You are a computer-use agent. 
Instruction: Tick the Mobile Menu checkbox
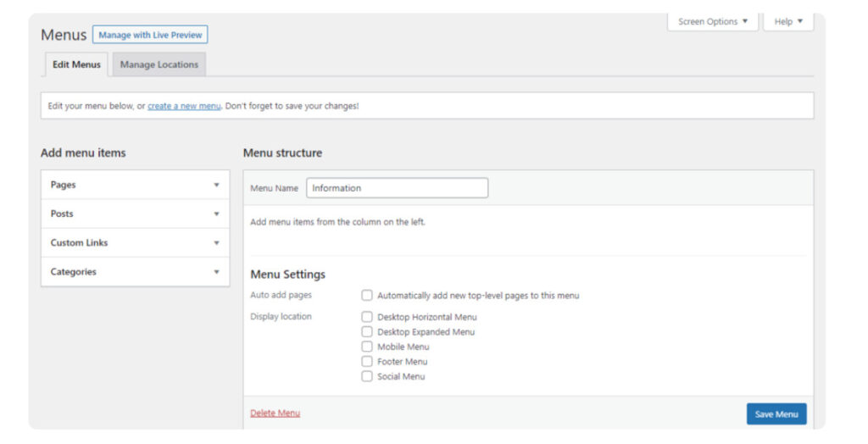click(x=367, y=347)
